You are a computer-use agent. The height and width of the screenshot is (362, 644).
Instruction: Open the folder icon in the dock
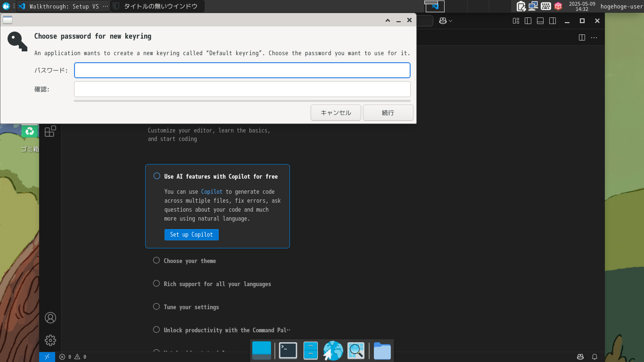click(382, 351)
